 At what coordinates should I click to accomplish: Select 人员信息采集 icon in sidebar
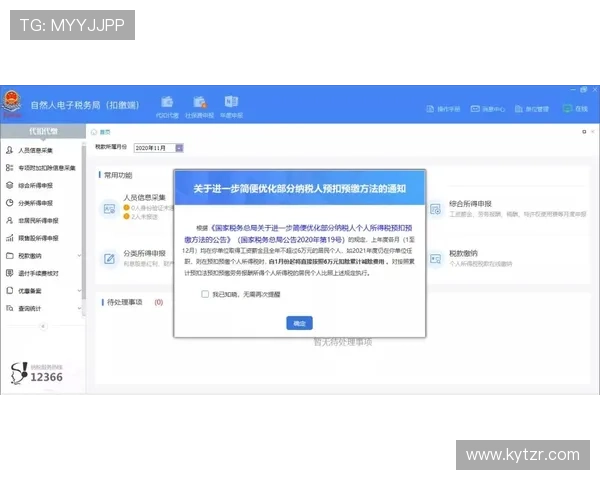[10, 150]
